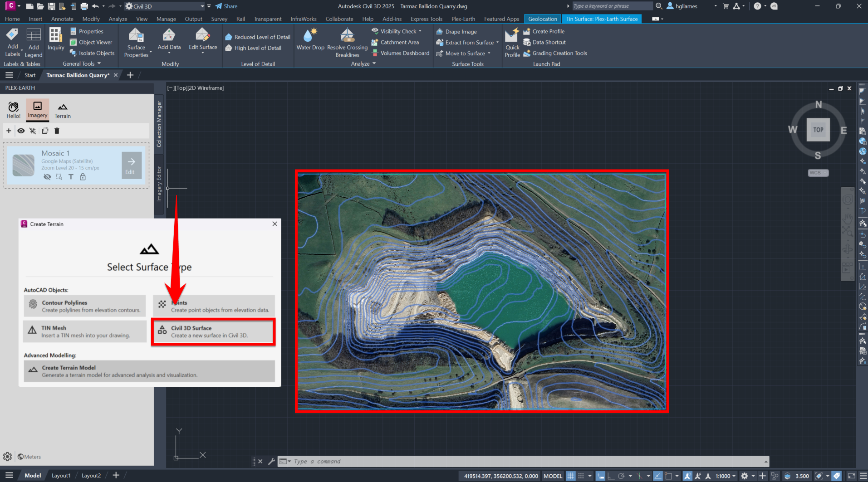Toggle annotation visibility in status bar
This screenshot has width=868, height=482.
tap(688, 476)
